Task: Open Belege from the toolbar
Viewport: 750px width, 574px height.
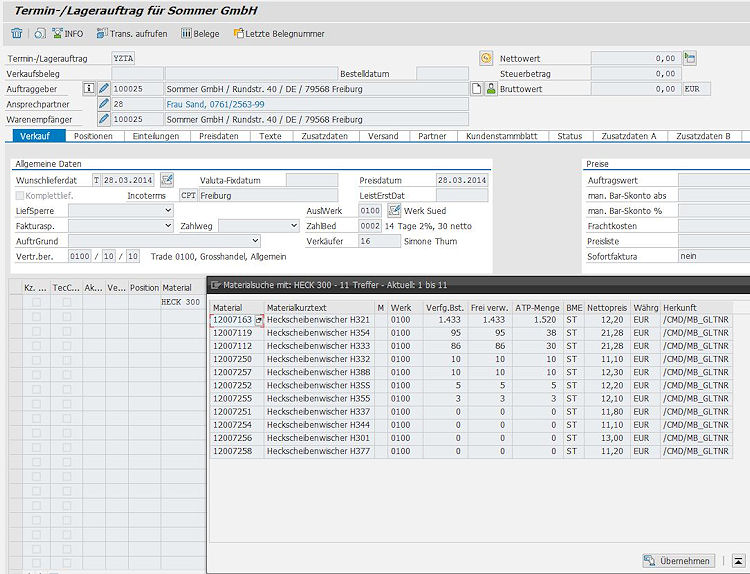Action: click(200, 33)
